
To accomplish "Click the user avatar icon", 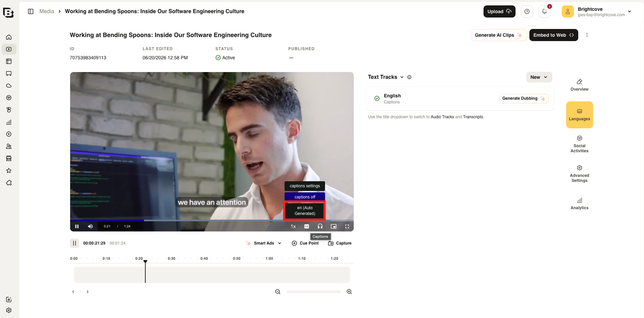I will tap(568, 11).
